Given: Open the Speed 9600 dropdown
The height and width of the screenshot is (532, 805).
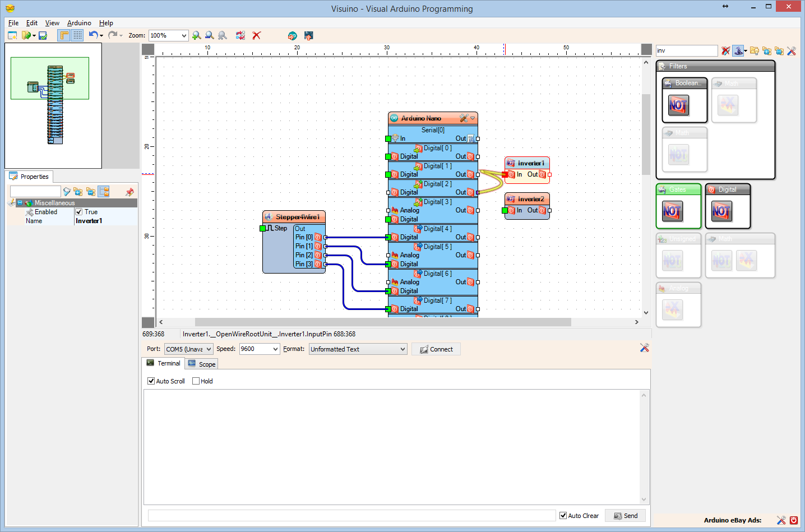Looking at the screenshot, I should (x=260, y=349).
